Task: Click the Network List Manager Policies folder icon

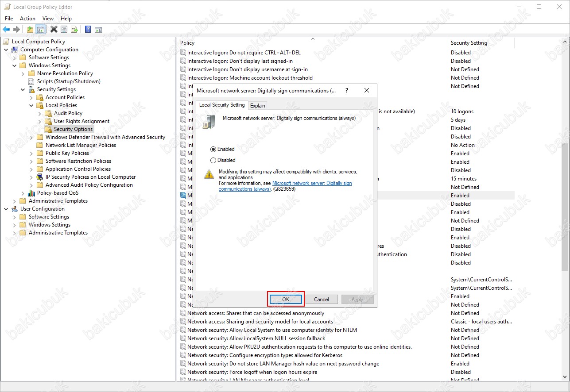Action: pos(40,145)
